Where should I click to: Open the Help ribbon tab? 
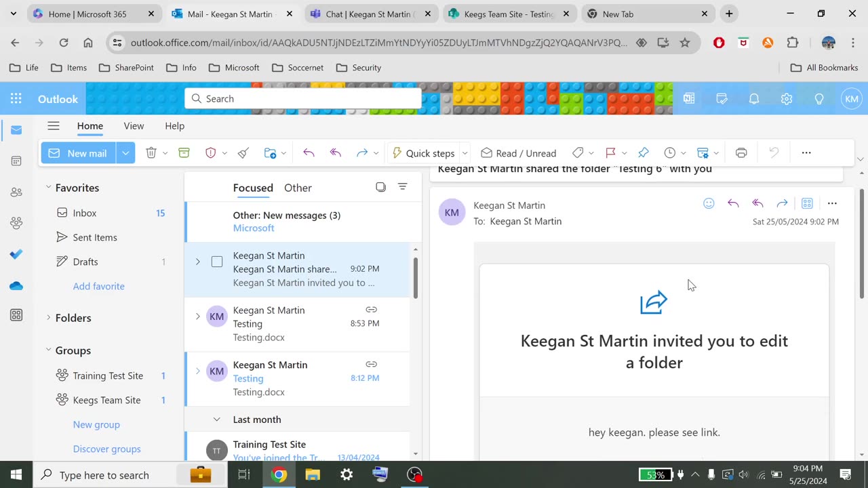(x=174, y=125)
